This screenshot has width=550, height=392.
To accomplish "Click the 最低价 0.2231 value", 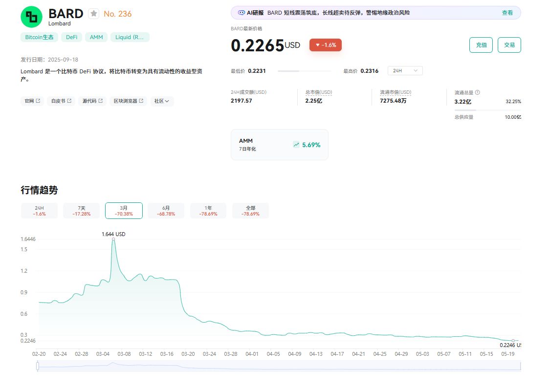I will (x=257, y=71).
